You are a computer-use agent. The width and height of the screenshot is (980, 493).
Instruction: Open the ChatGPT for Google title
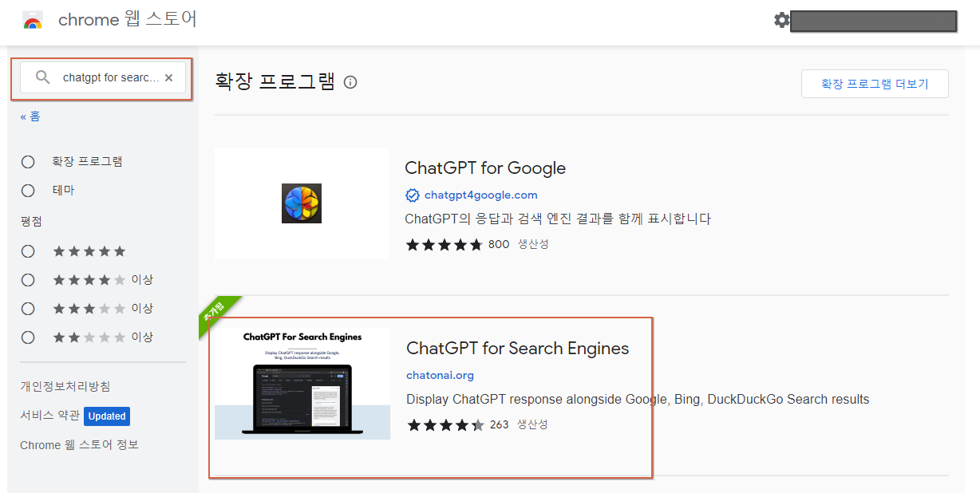click(485, 168)
